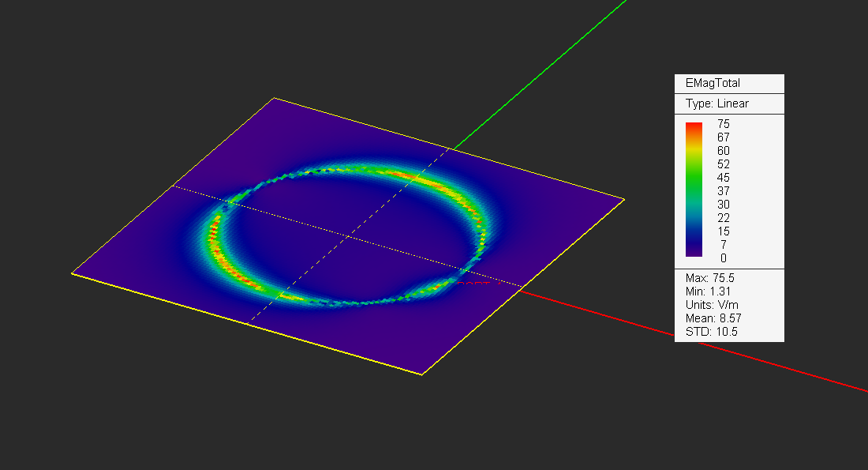Click the green axis line

pyautogui.click(x=540, y=73)
